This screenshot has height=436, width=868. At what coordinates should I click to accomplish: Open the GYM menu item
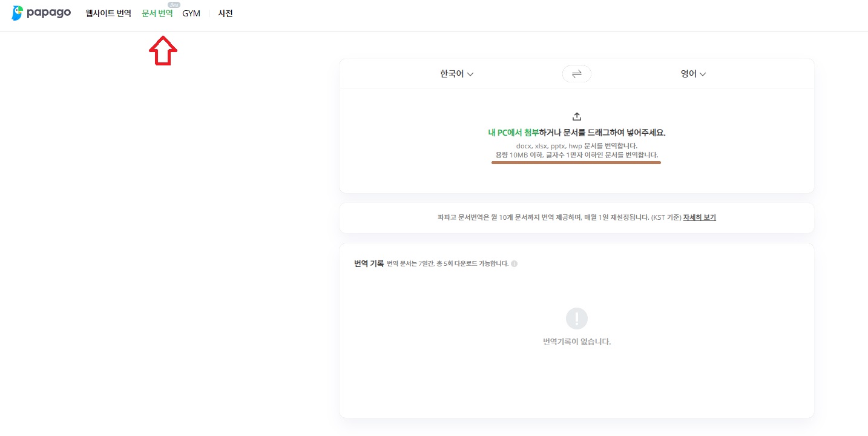point(191,13)
